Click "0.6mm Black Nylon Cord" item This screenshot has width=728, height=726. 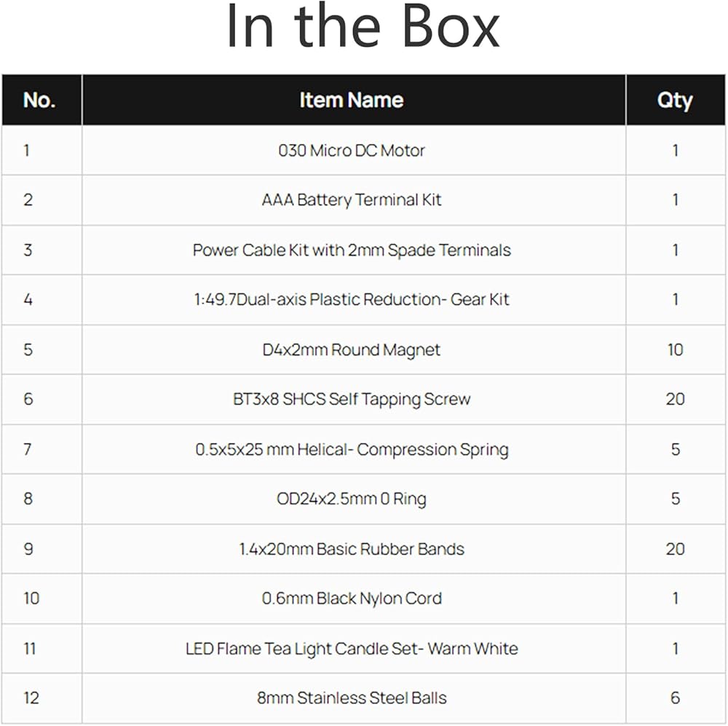click(352, 599)
